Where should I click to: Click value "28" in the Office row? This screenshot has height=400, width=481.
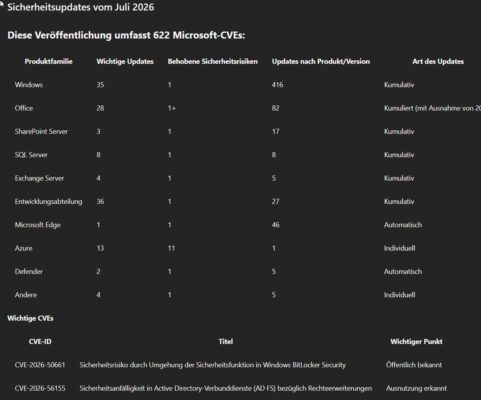[100, 108]
